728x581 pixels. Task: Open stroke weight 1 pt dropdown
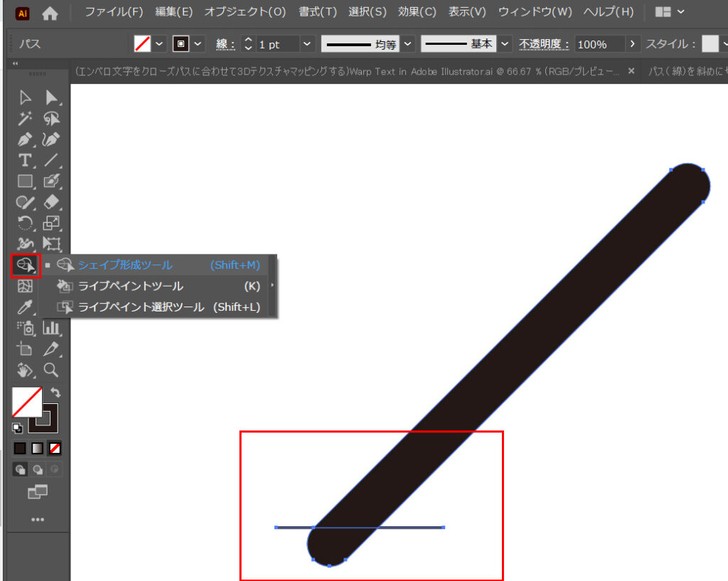[x=307, y=44]
